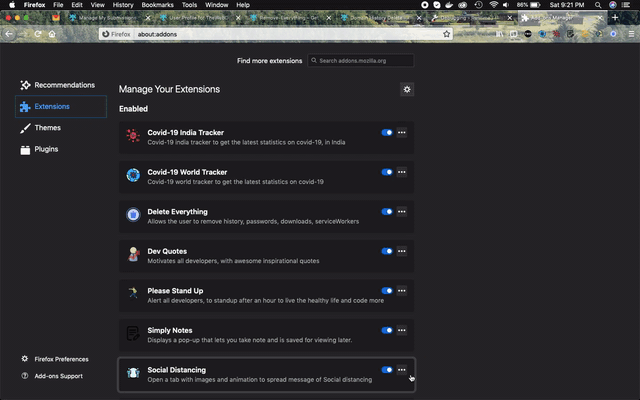
Task: Toggle the Social Distancing extension switch
Action: click(387, 370)
